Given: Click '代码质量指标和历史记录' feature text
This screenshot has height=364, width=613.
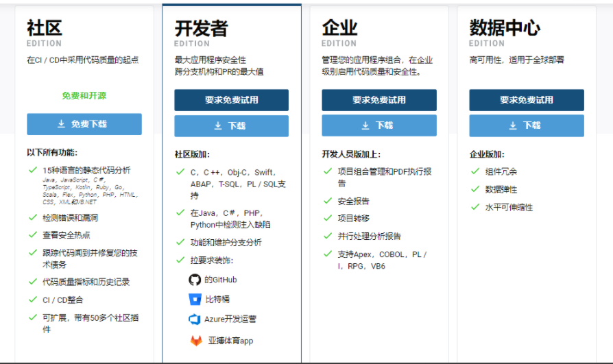Looking at the screenshot, I should [86, 282].
